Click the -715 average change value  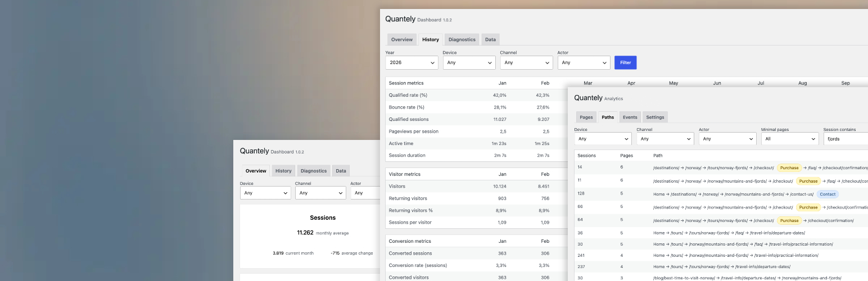(x=335, y=253)
